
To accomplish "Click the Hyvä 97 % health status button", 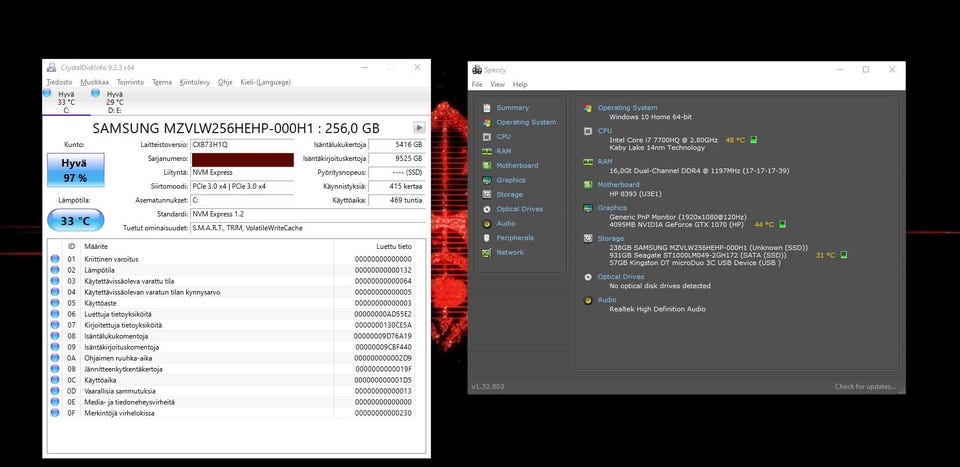I will tap(75, 170).
